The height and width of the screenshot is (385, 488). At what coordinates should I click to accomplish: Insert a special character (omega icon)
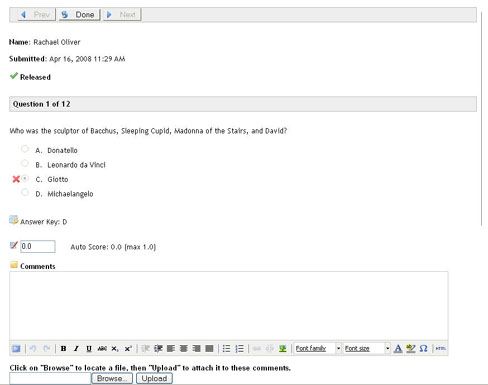[x=423, y=349]
